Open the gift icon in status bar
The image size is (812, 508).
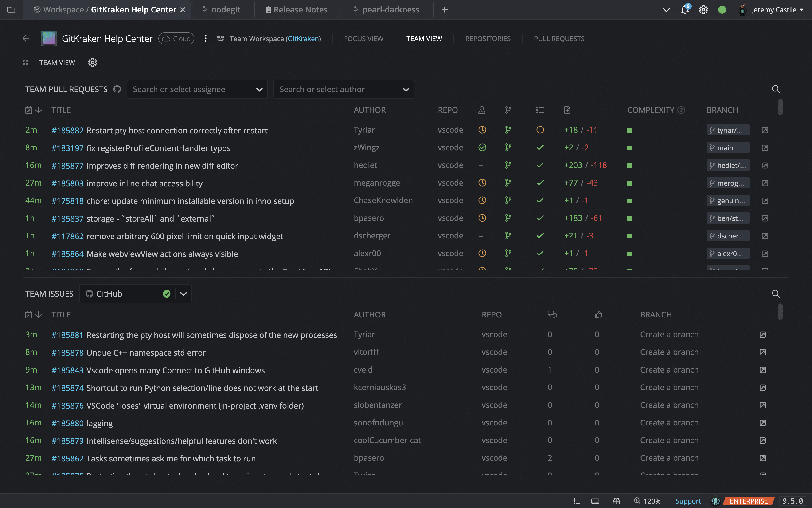point(616,501)
